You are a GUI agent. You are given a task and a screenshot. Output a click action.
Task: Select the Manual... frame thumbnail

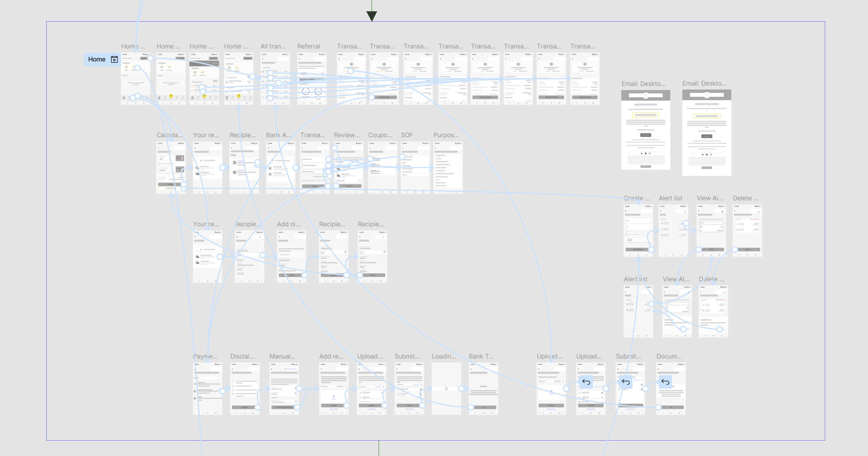tap(284, 389)
